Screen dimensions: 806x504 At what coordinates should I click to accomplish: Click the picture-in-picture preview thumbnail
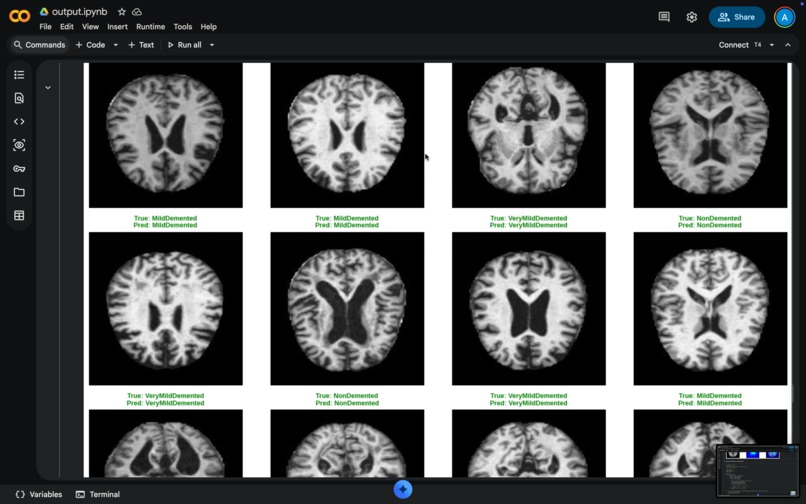758,472
